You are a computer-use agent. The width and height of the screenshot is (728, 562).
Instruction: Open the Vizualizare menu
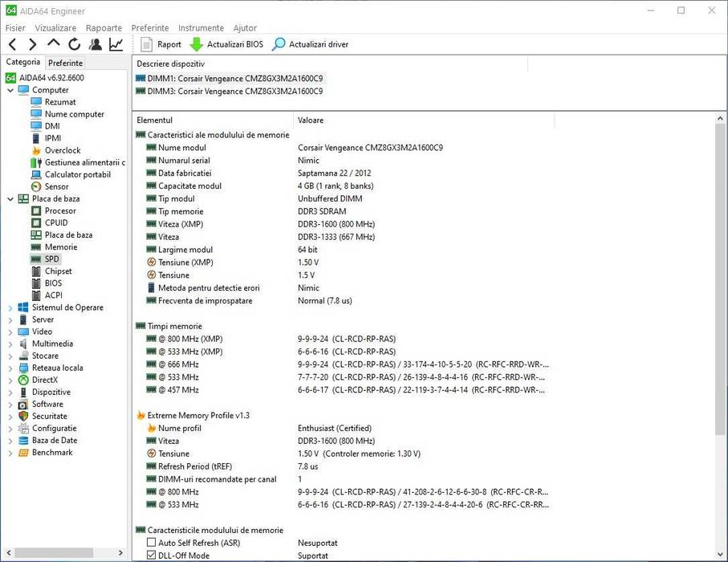(x=55, y=28)
